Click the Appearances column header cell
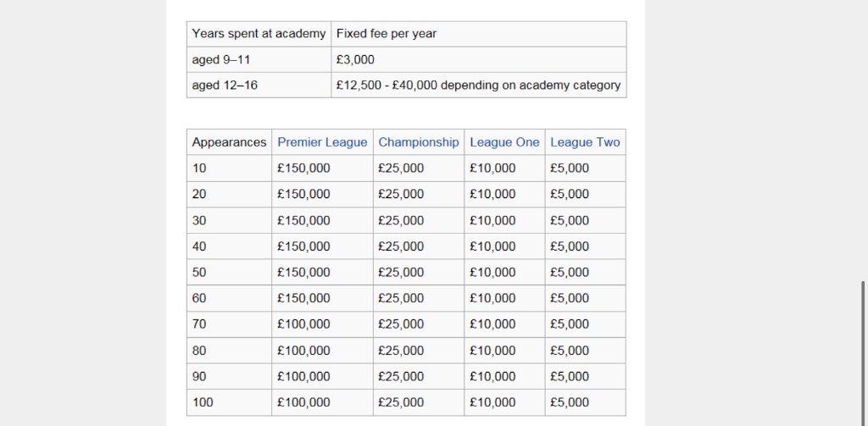Image resolution: width=868 pixels, height=426 pixels. [x=229, y=142]
